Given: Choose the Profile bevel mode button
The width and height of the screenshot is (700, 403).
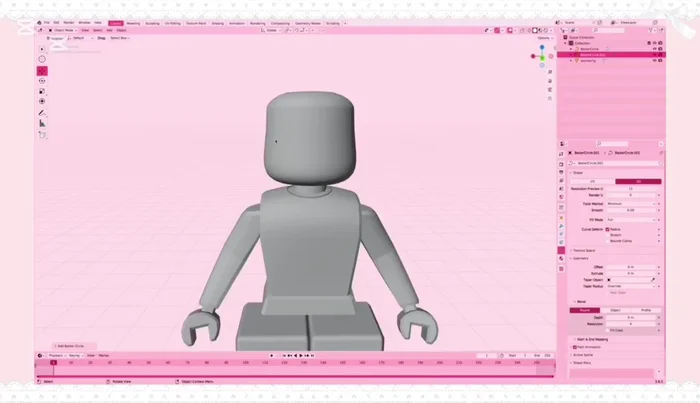Looking at the screenshot, I should [646, 310].
